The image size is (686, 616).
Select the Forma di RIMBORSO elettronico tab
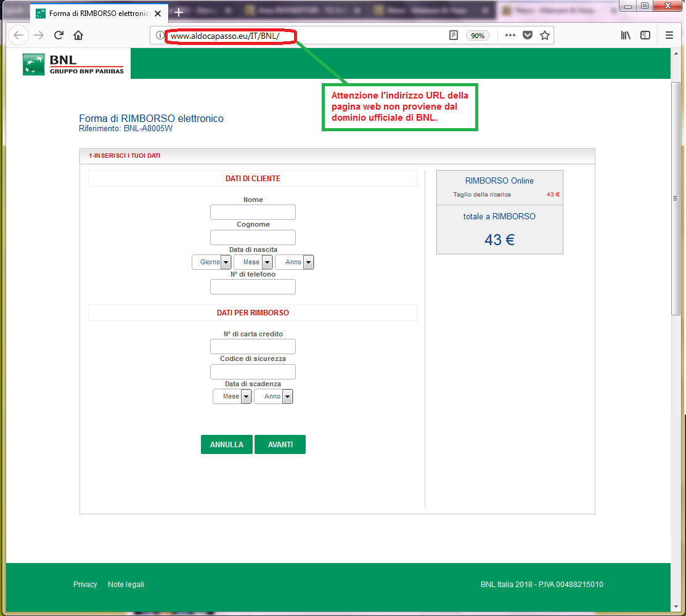pyautogui.click(x=99, y=14)
